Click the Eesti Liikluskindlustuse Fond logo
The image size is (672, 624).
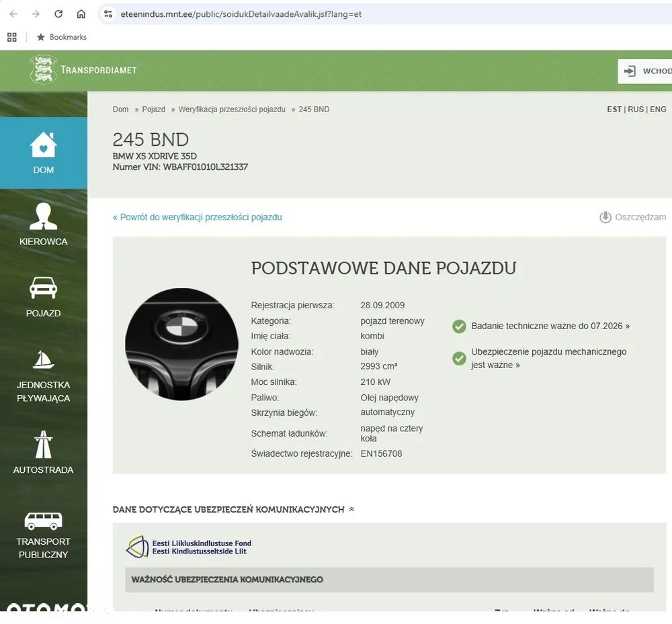189,547
